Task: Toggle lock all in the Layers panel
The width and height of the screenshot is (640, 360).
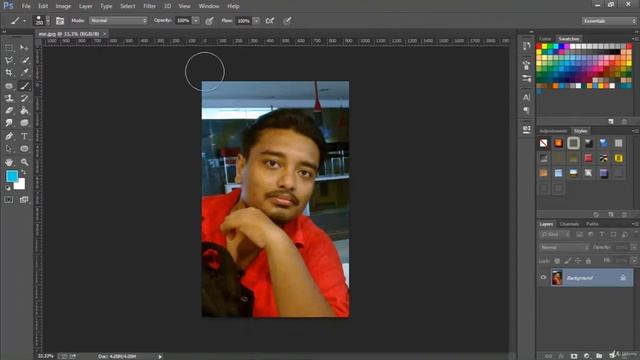Action: tap(588, 260)
